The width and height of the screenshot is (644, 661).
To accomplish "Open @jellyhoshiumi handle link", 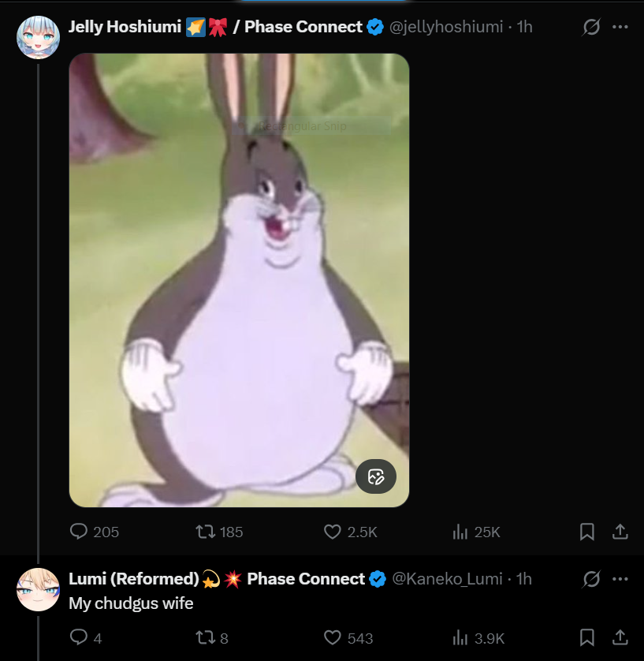I will coord(446,27).
